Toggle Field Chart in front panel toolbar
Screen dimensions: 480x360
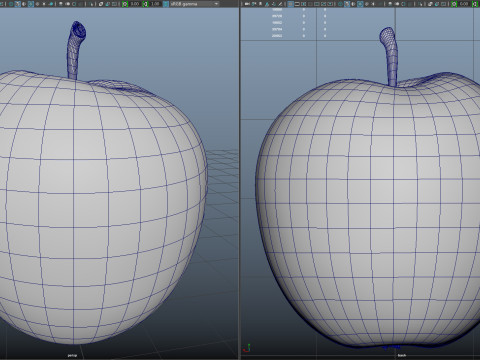point(317,4)
